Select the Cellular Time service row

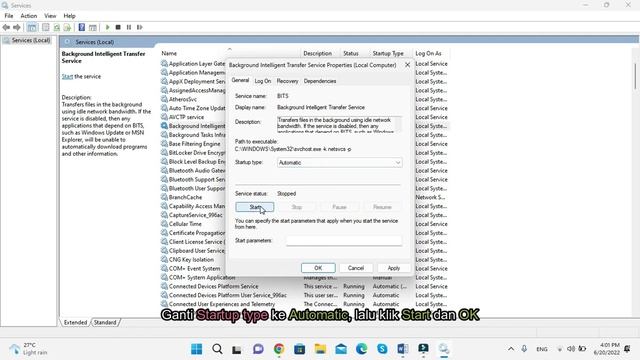185,224
